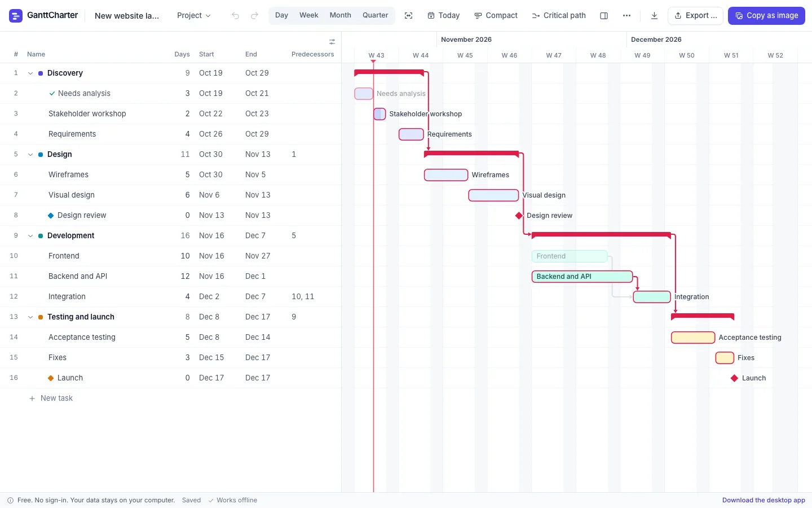Switch to Month zoom level
Screen dimensions: 812x508
tap(340, 15)
